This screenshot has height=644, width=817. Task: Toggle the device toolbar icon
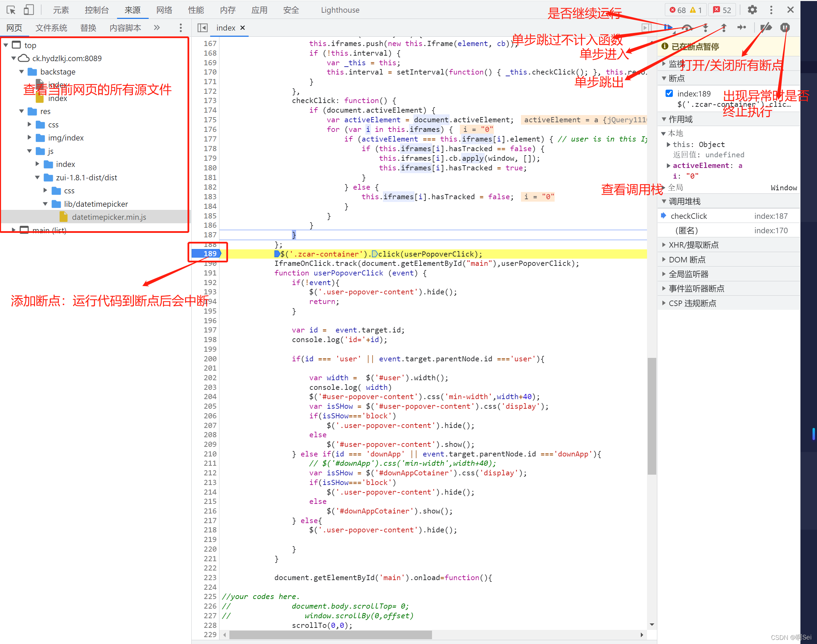pos(29,10)
